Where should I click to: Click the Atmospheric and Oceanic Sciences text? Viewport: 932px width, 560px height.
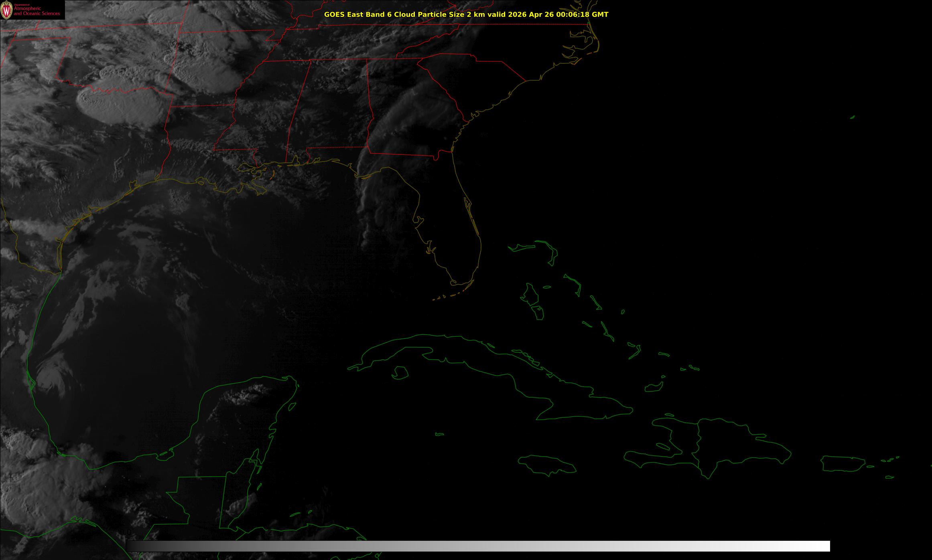37,11
